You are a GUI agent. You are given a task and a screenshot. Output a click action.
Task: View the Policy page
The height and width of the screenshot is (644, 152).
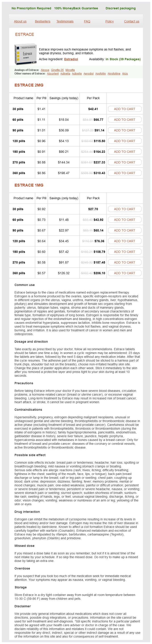(x=109, y=22)
